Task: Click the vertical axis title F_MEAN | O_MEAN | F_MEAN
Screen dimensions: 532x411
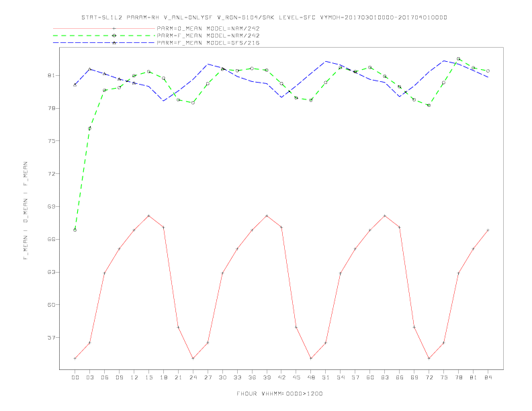Action: [26, 211]
